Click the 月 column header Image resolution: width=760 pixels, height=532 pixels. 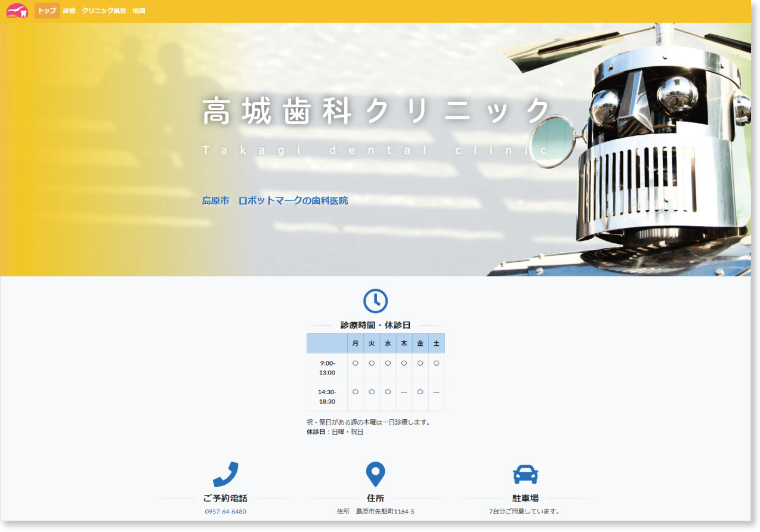click(x=356, y=344)
